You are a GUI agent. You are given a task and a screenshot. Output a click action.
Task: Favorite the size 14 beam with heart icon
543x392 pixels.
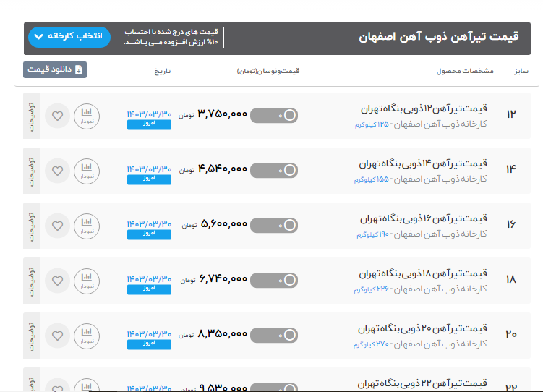pyautogui.click(x=58, y=171)
